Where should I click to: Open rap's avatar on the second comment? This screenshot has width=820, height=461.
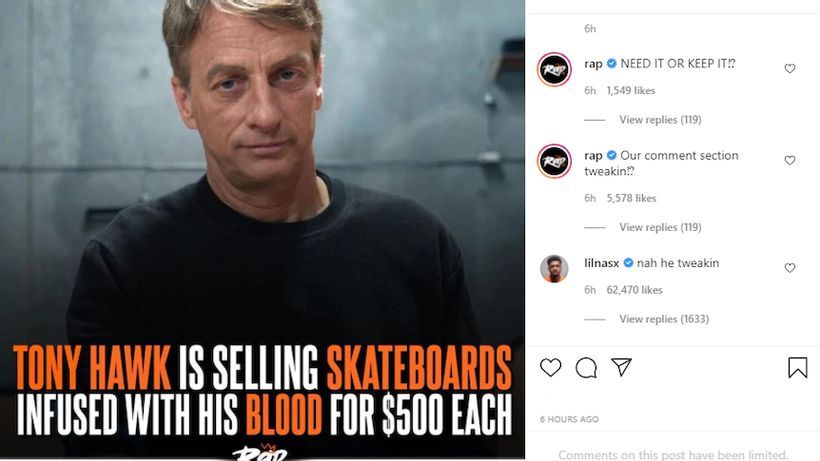tap(554, 161)
